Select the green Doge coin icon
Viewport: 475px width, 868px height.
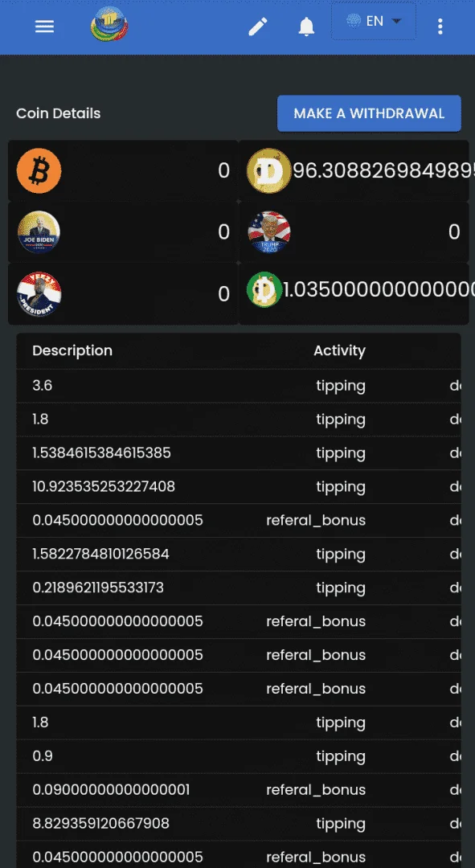click(x=264, y=289)
